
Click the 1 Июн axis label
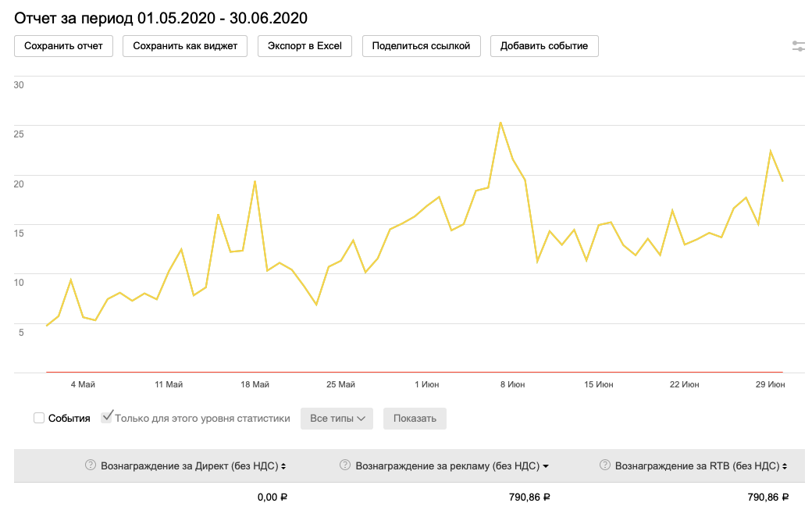(x=427, y=384)
